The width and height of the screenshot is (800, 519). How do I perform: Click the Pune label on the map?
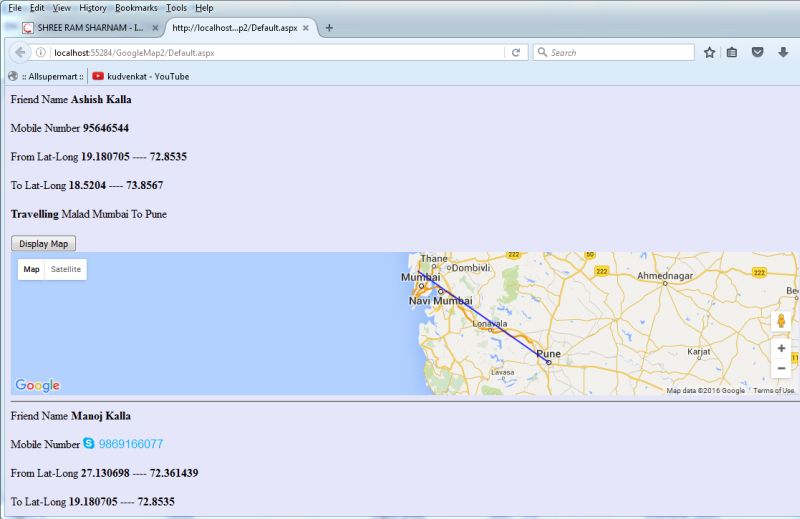click(548, 354)
